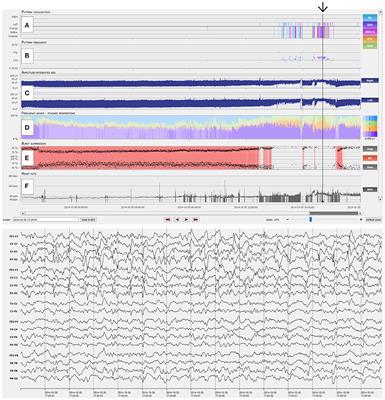Click the go-to button beside the date field

coord(88,220)
